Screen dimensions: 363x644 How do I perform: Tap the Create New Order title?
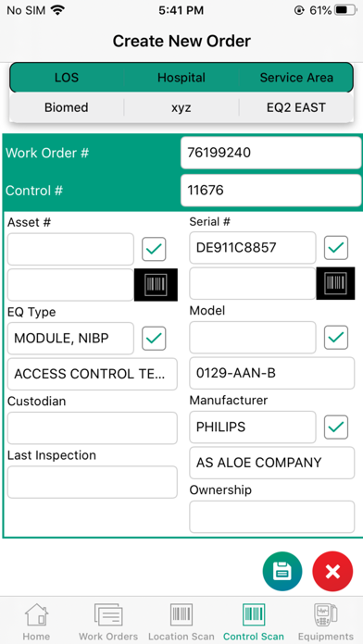point(181,41)
